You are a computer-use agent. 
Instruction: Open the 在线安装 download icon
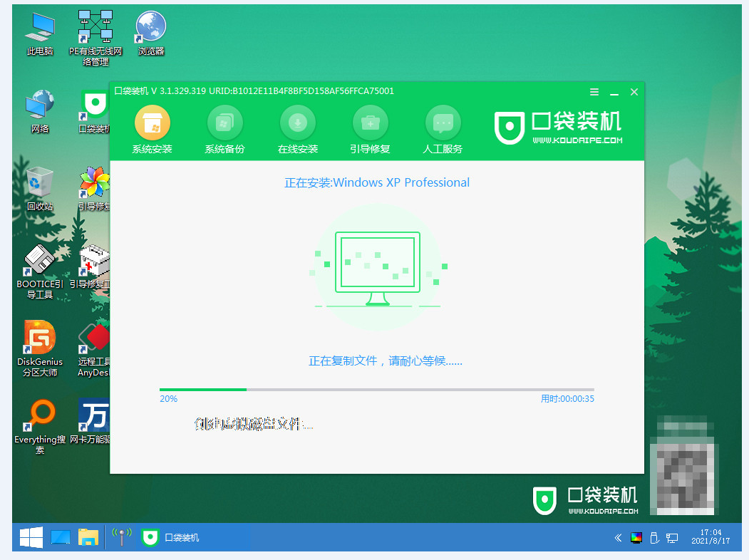[x=298, y=123]
